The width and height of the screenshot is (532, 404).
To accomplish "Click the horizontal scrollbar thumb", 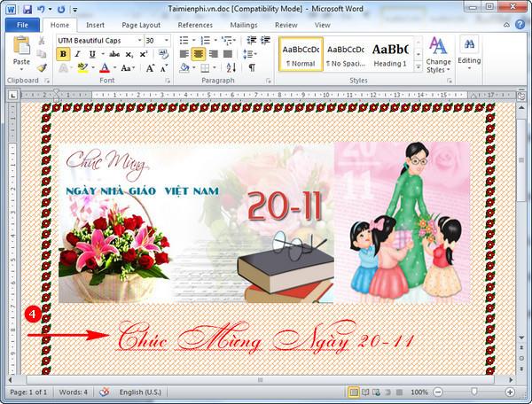I will [260, 380].
